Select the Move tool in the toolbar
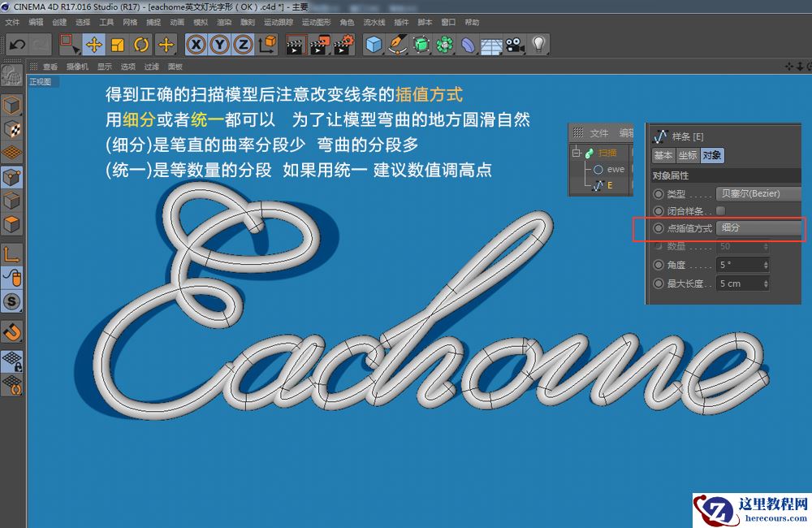Viewport: 812px width, 528px height. (93, 44)
